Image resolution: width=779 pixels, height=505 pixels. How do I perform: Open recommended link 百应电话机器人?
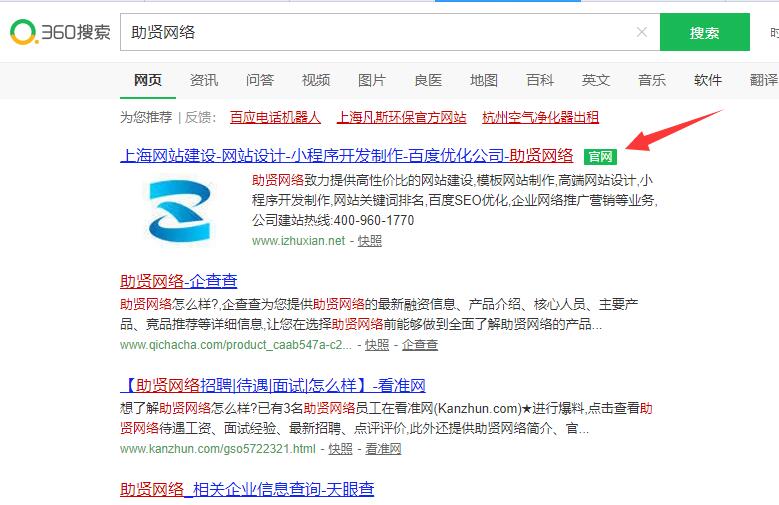pyautogui.click(x=275, y=117)
